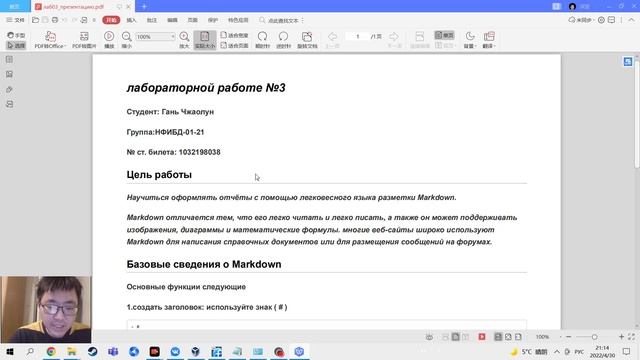Open the file menu
The width and height of the screenshot is (640, 360).
coord(16,20)
